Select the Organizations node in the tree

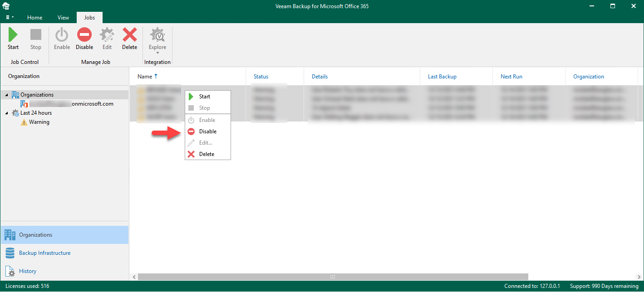[x=37, y=95]
